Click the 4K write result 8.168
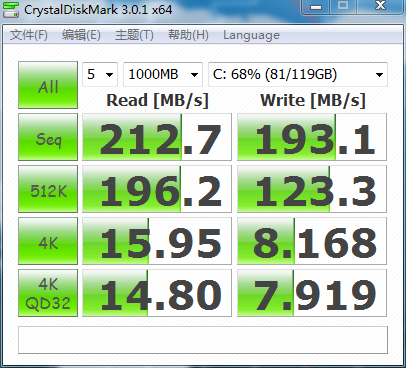The image size is (406, 368). 312,241
